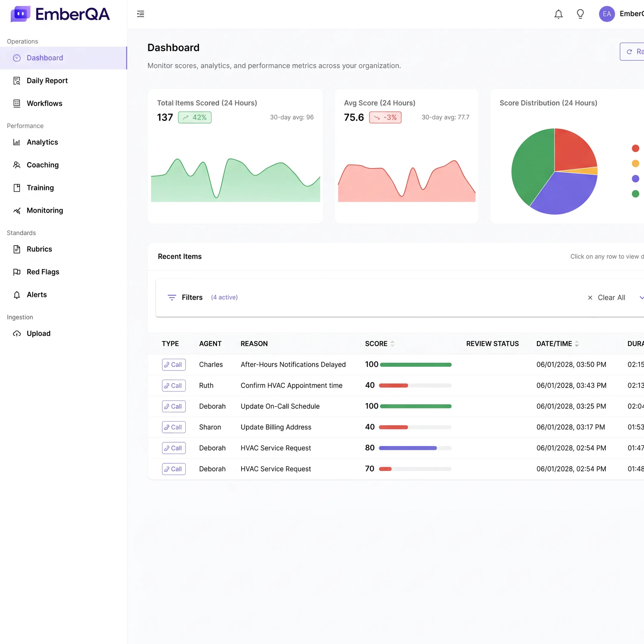The image size is (644, 644).
Task: Collapse sidebar with the menu toggle icon
Action: 141,14
